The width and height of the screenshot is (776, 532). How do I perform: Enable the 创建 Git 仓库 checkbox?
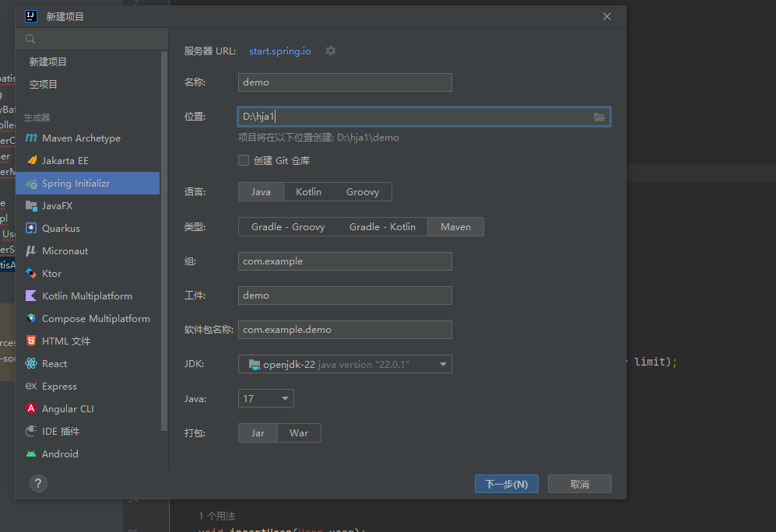244,160
